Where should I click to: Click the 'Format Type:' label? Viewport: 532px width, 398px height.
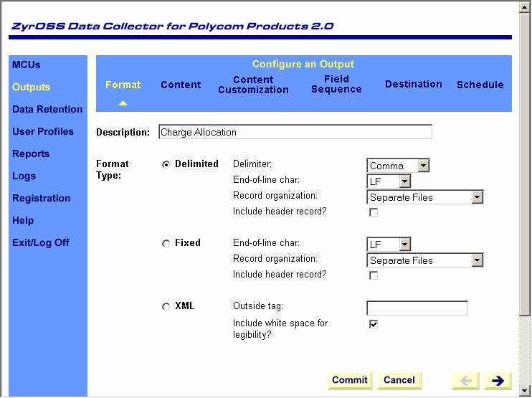point(113,170)
